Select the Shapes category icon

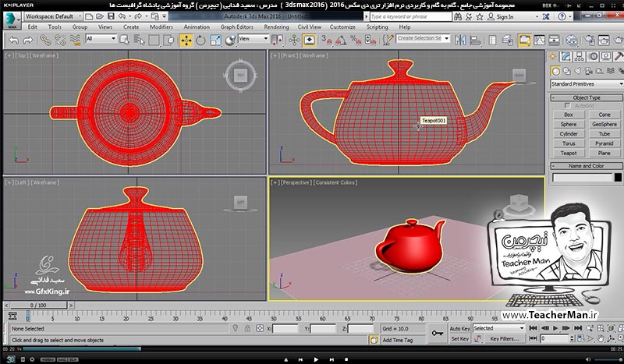tap(566, 71)
